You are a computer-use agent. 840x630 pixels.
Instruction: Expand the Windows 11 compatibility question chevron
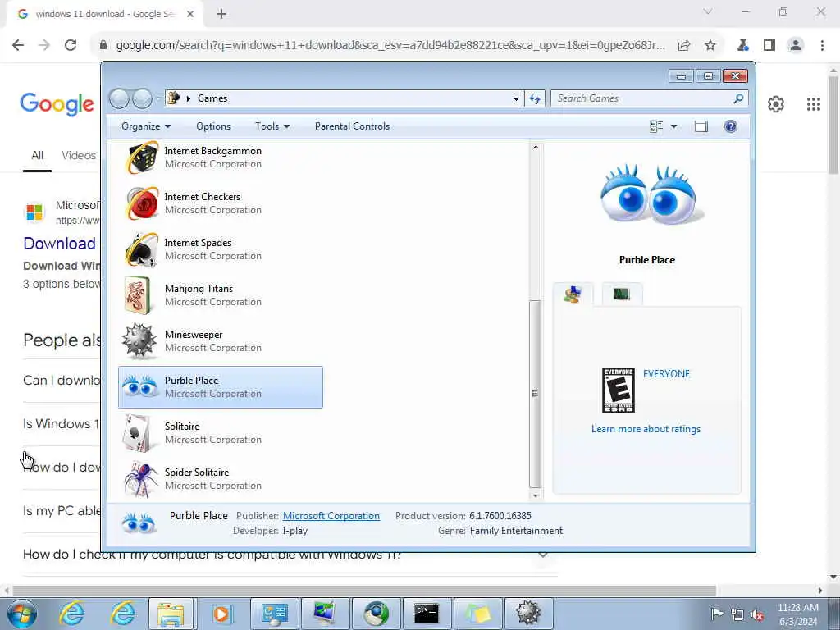tap(543, 555)
